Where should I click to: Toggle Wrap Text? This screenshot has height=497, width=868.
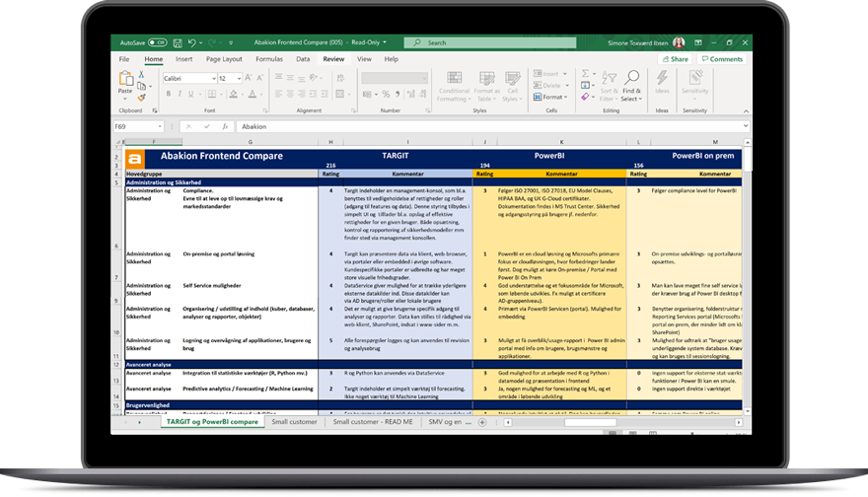[x=340, y=78]
